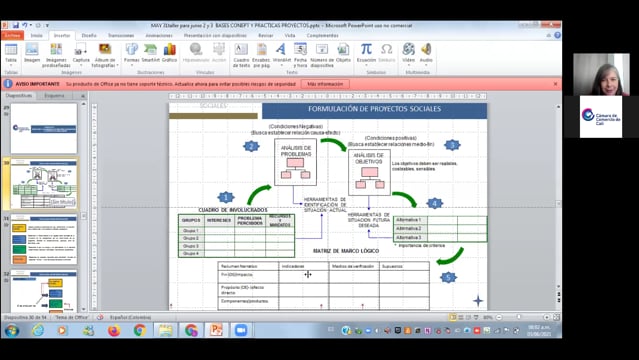Adjust the zoom slider handle
The height and width of the screenshot is (360, 639).
point(519,317)
